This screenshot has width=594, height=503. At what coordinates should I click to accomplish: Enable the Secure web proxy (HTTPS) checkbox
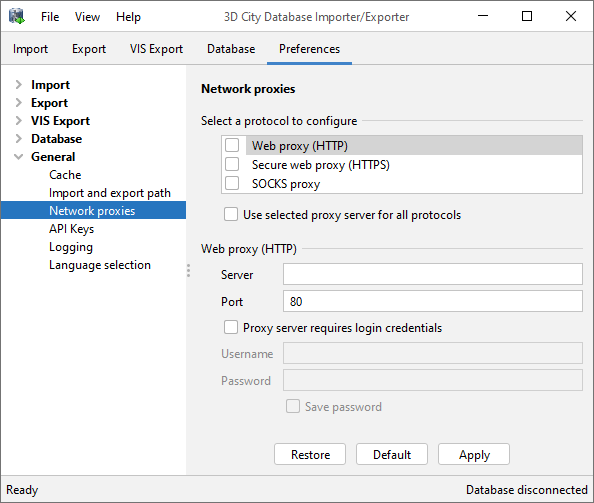pos(232,164)
